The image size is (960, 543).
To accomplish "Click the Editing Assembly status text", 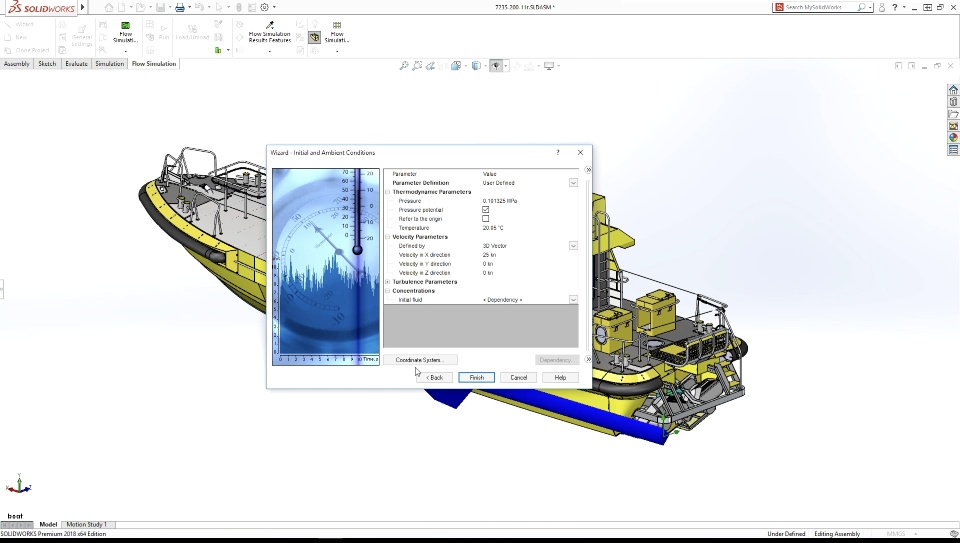I will tap(837, 534).
